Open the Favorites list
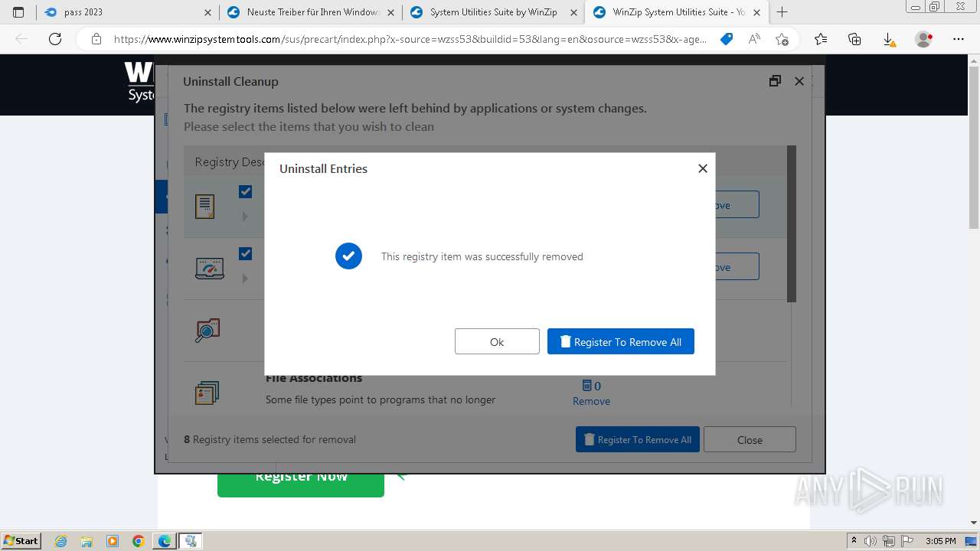980x551 pixels. [x=821, y=39]
